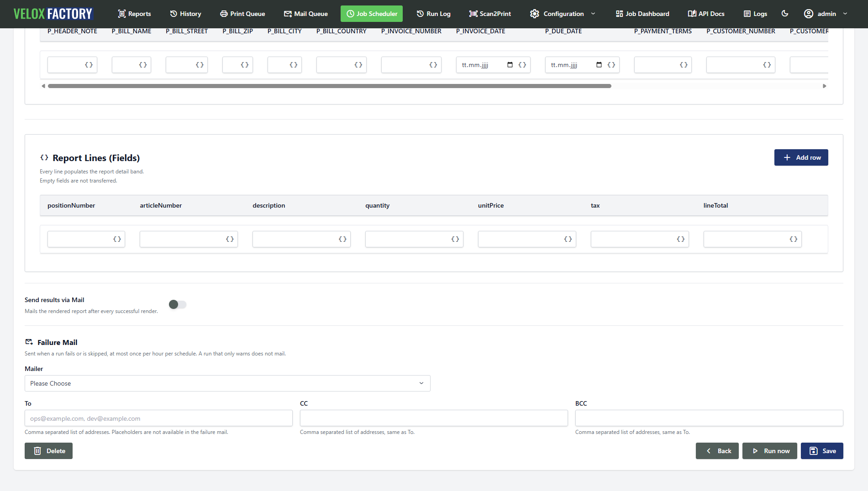Focus the failure mail To field
This screenshot has height=491, width=868.
click(158, 418)
